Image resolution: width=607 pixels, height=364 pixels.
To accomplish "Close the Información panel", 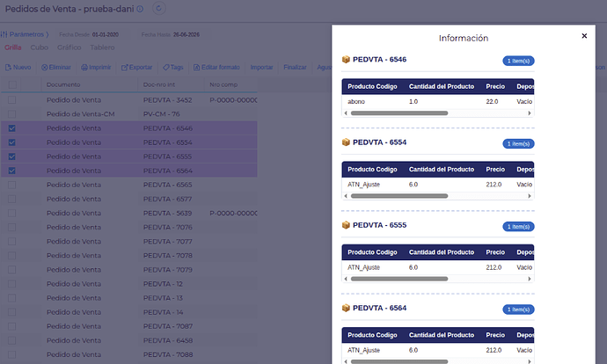I will 584,36.
